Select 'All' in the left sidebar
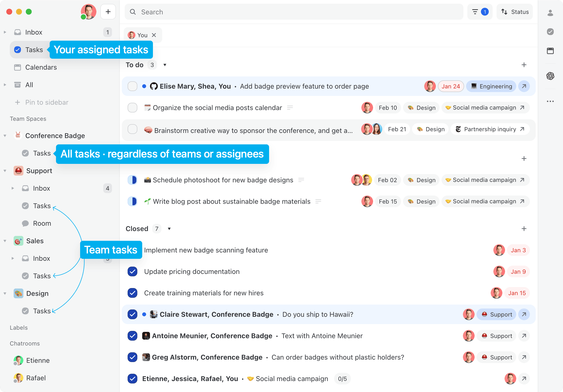 29,84
